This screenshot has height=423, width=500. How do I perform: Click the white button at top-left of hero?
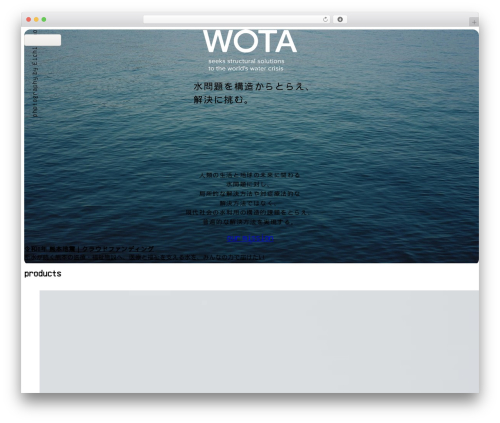[43, 40]
